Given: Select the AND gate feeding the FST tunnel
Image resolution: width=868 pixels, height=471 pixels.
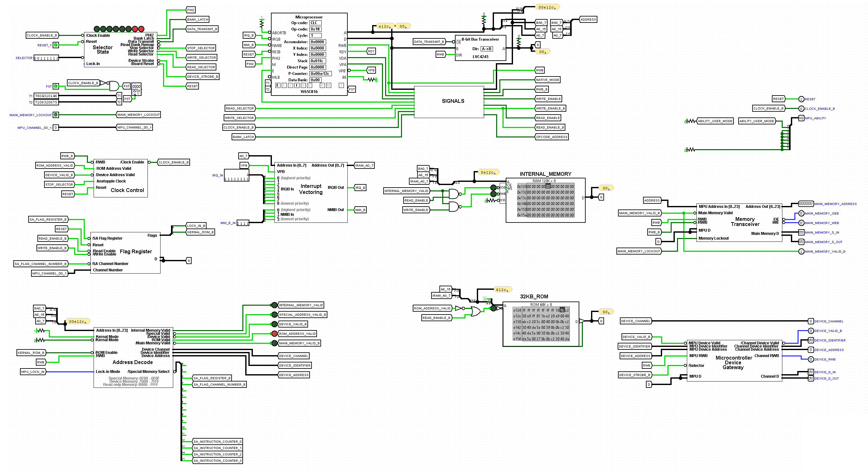Looking at the screenshot, I should 114,86.
